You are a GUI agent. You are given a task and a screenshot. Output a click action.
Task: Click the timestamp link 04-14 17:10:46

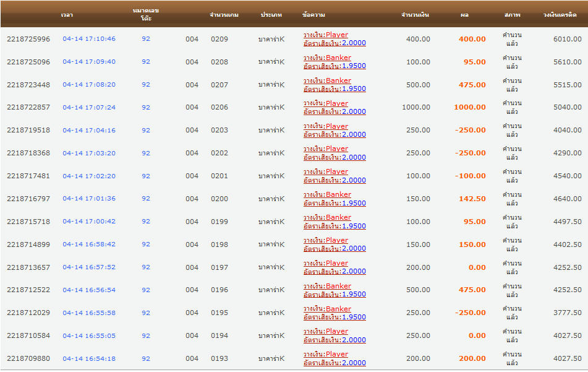[88, 39]
